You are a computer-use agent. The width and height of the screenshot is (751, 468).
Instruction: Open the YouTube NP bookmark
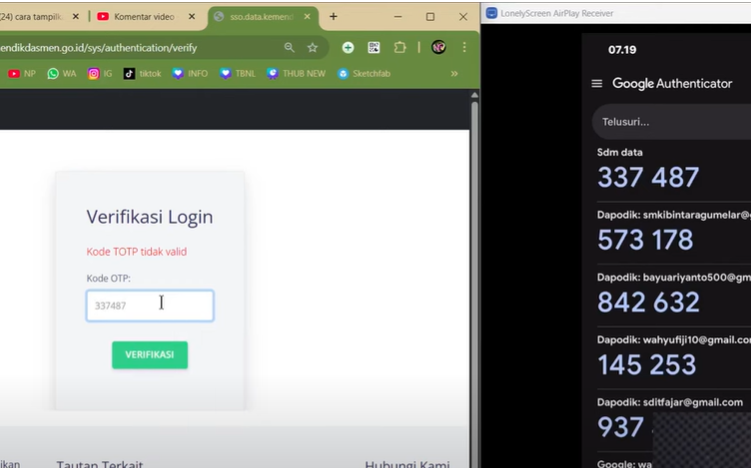point(22,73)
